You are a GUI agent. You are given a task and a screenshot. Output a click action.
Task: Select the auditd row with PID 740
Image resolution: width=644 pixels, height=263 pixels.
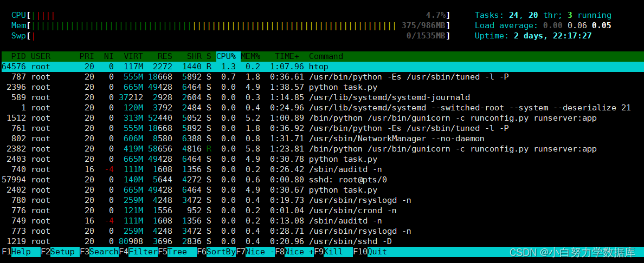(322, 169)
